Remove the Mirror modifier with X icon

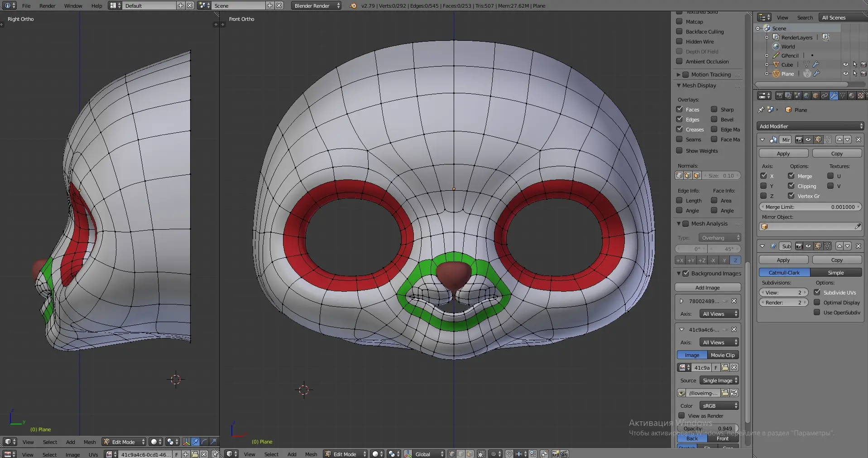coord(858,140)
